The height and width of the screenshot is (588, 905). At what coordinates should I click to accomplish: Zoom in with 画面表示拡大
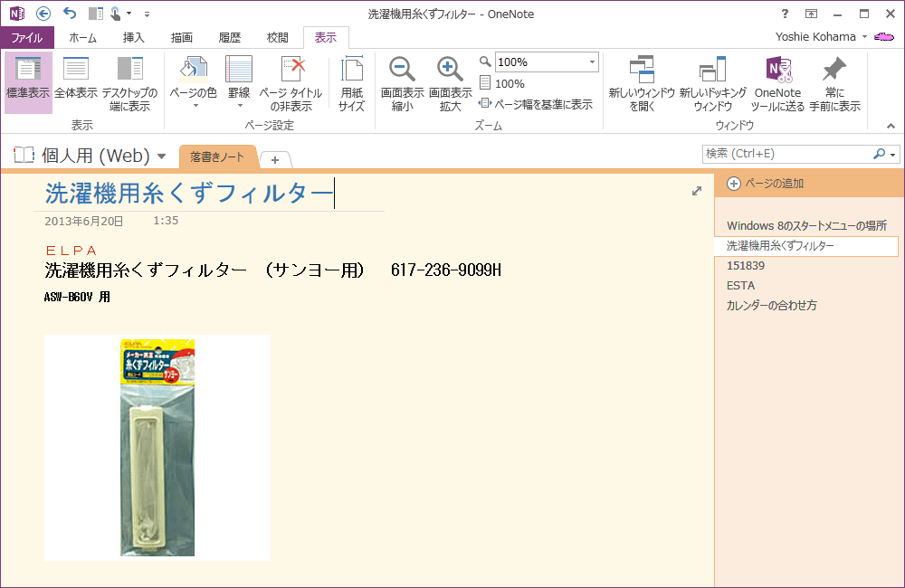pyautogui.click(x=450, y=82)
